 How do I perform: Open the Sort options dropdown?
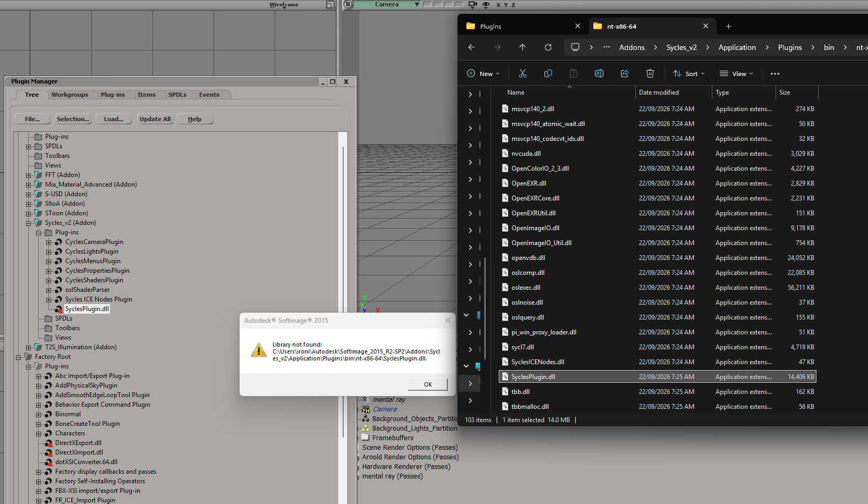pos(689,73)
